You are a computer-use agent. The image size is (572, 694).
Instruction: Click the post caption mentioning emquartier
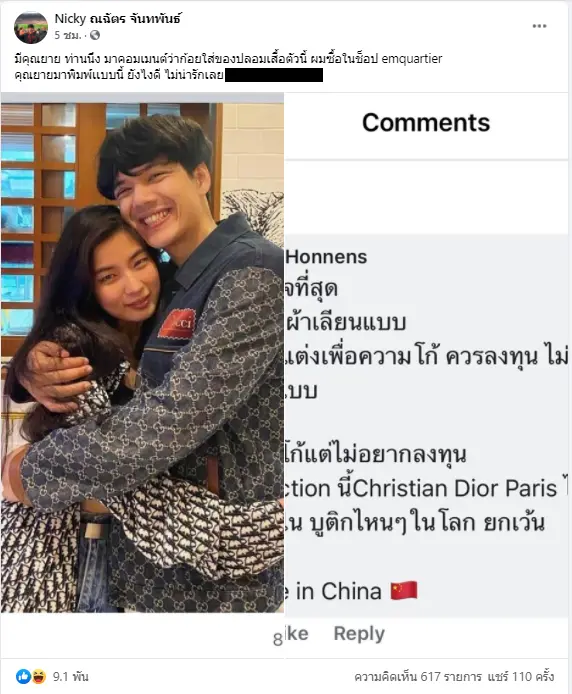(228, 66)
